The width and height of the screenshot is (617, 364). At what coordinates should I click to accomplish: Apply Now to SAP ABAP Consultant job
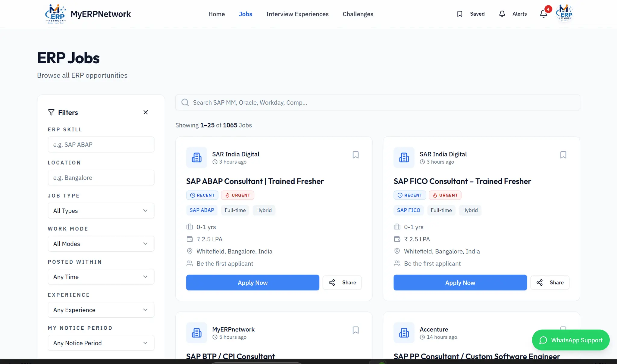tap(252, 283)
